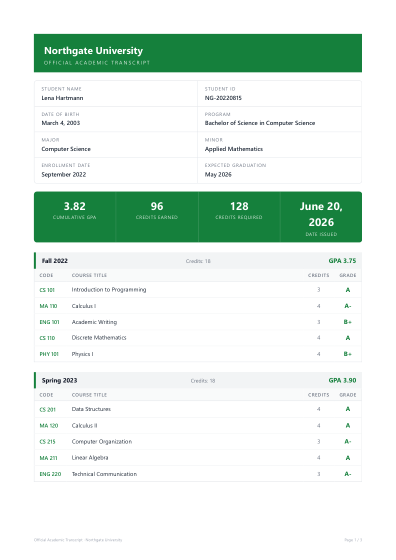The image size is (396, 560).
Task: Click the credits earned value 96
Action: tap(157, 206)
